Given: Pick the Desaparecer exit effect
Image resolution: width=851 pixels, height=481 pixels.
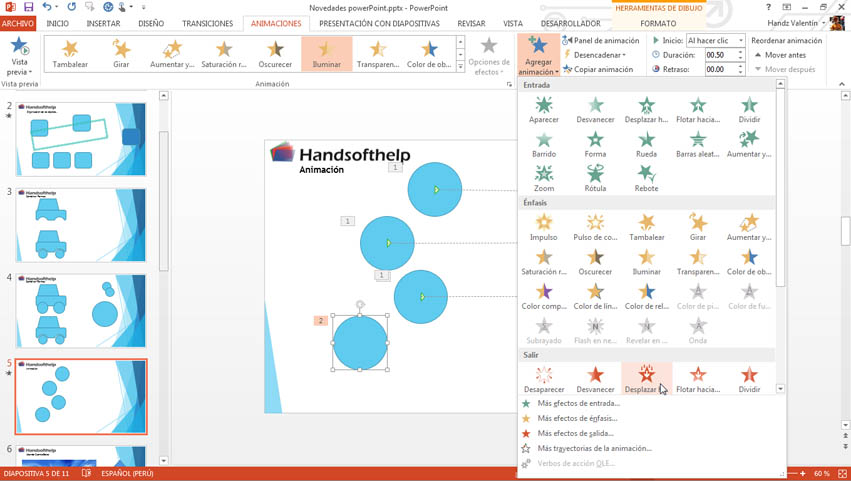Looking at the screenshot, I should tap(543, 379).
